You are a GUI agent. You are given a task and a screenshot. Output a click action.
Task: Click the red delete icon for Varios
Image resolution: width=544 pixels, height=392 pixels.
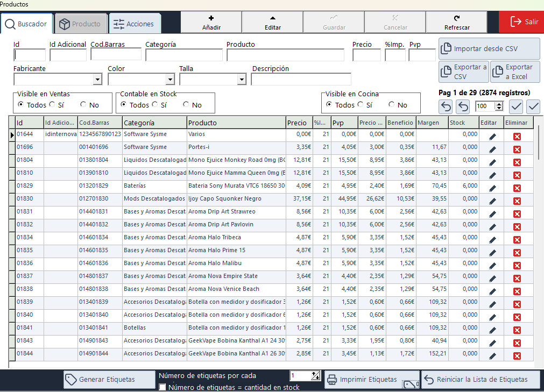pos(517,137)
